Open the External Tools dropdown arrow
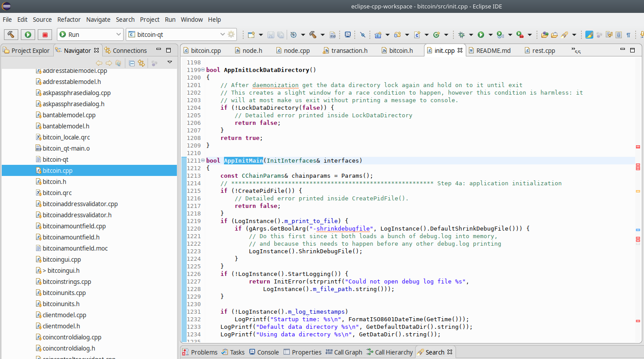Image resolution: width=644 pixels, height=359 pixels. pyautogui.click(x=530, y=35)
